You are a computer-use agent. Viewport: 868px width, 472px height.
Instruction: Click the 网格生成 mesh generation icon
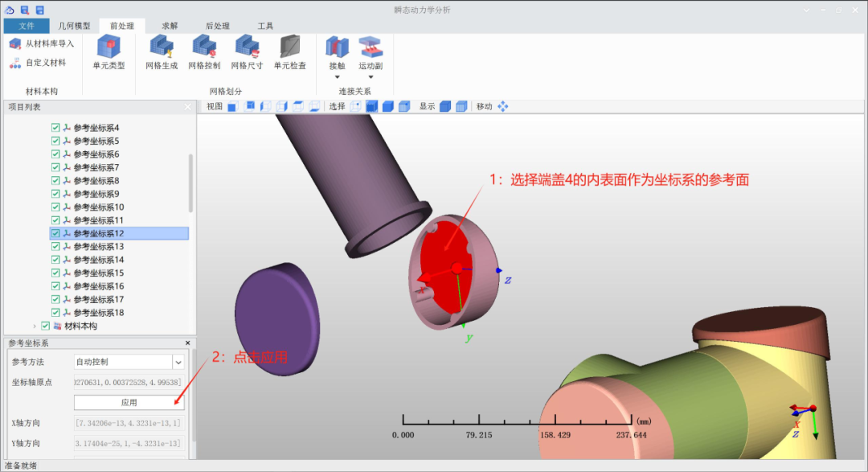click(162, 47)
